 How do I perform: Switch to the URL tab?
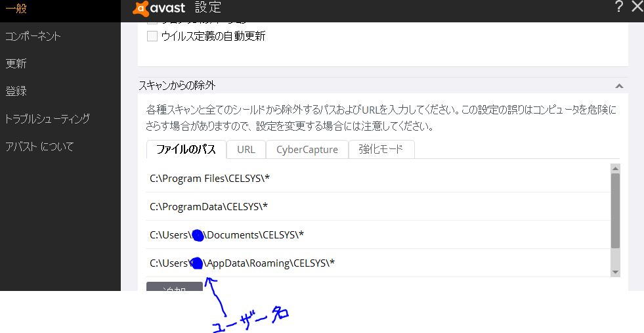coord(246,149)
